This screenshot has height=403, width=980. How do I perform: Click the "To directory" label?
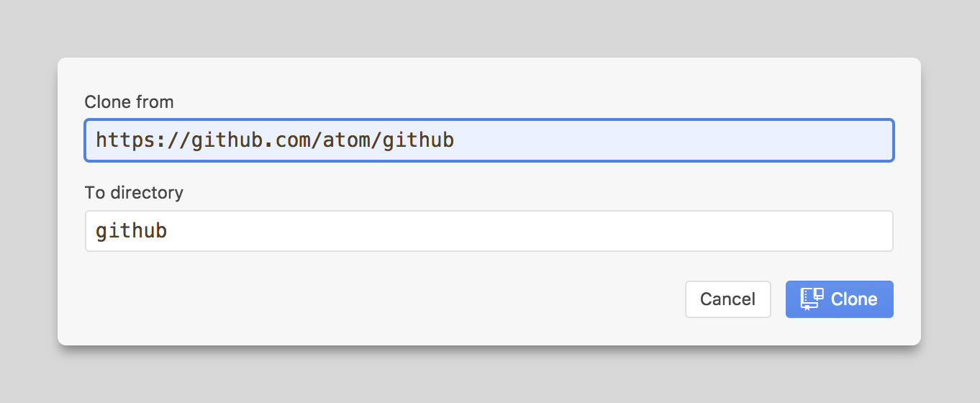(134, 193)
